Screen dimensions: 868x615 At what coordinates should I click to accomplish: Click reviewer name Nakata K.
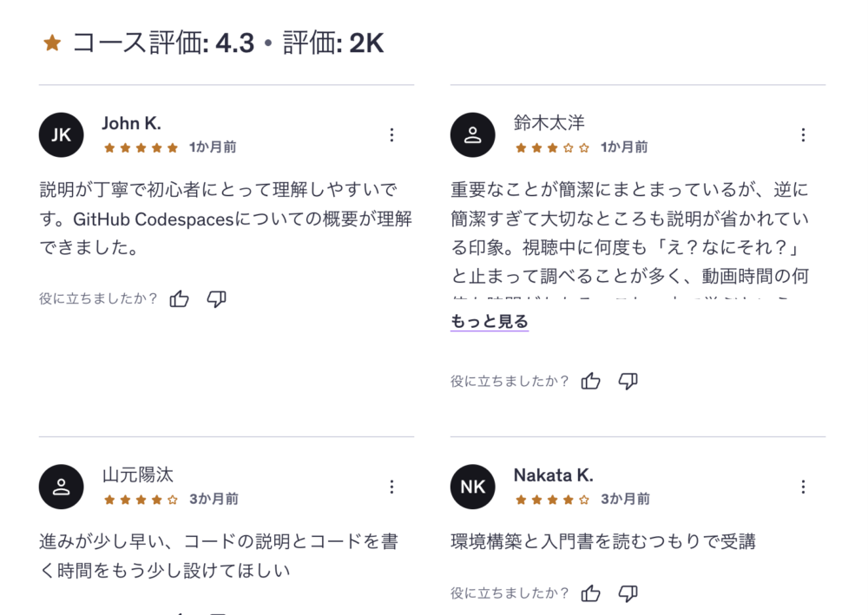pyautogui.click(x=553, y=474)
